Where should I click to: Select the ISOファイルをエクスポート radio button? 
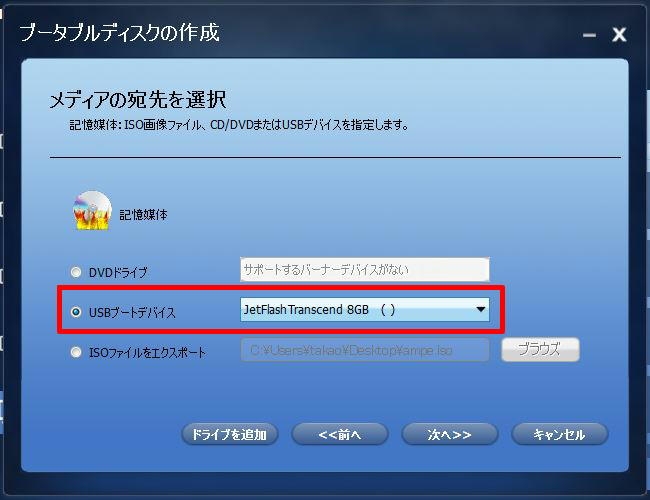pyautogui.click(x=76, y=352)
